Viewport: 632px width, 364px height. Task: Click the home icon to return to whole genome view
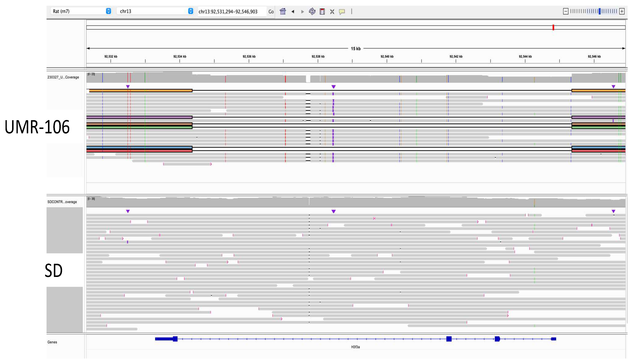pos(283,12)
